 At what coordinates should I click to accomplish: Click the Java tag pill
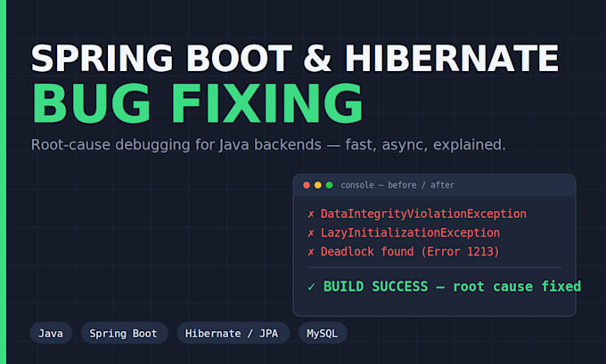(x=51, y=333)
